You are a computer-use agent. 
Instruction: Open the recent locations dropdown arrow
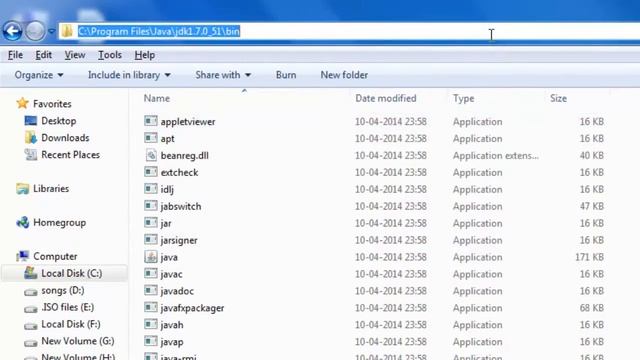point(51,31)
